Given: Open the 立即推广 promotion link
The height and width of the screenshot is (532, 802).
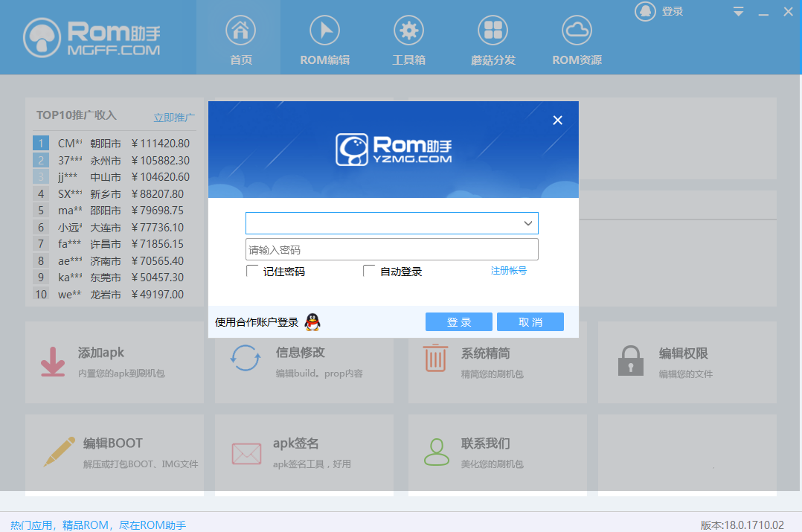Looking at the screenshot, I should [x=173, y=117].
